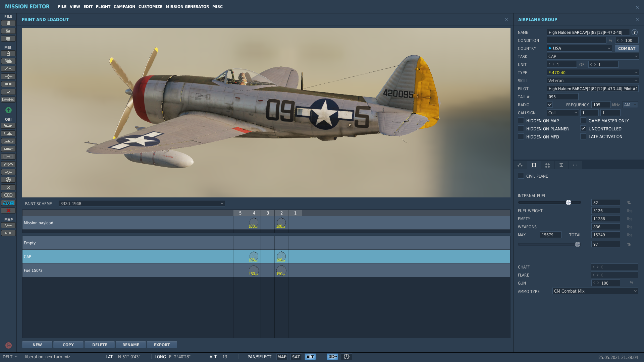Open the route waypoints tab icon
Image resolution: width=644 pixels, height=362 pixels.
coord(520,165)
